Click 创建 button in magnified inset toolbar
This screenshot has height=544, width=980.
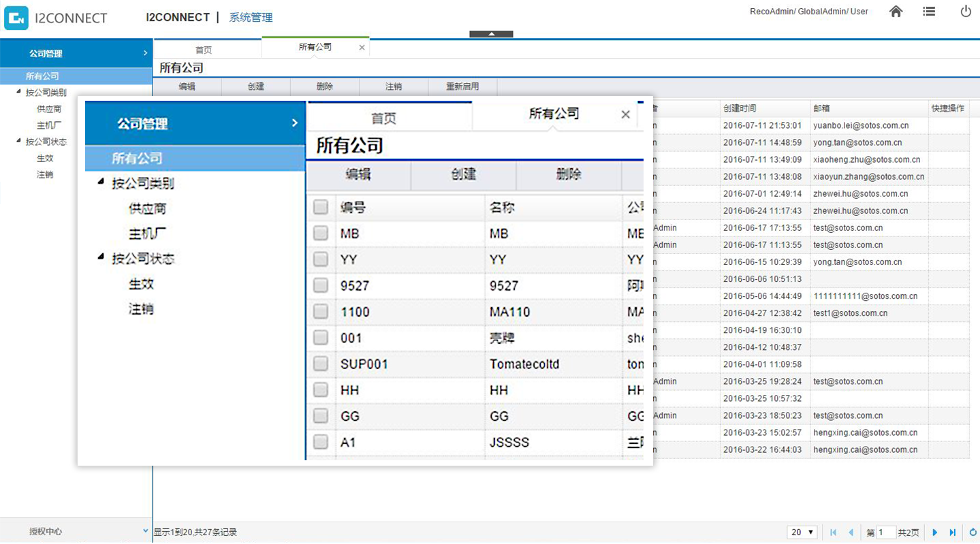tap(464, 174)
